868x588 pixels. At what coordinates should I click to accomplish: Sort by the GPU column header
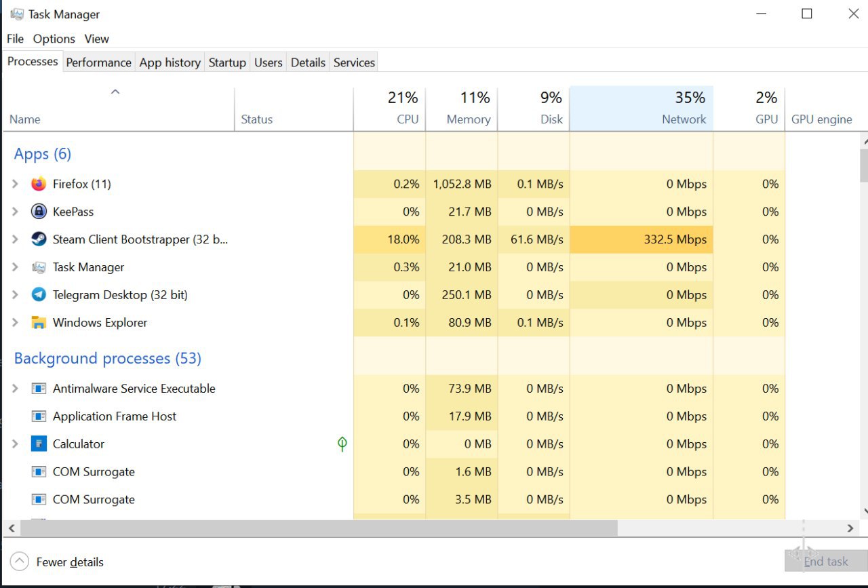point(749,109)
